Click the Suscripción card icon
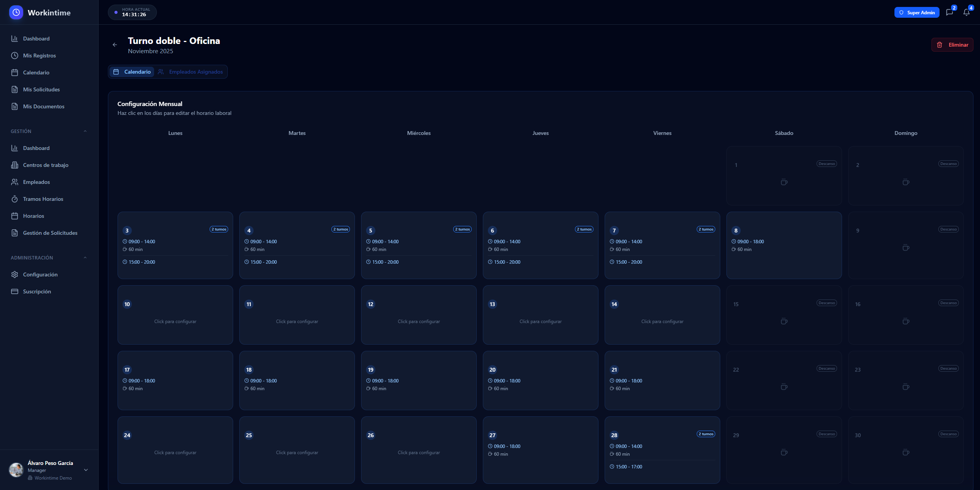 (15, 291)
